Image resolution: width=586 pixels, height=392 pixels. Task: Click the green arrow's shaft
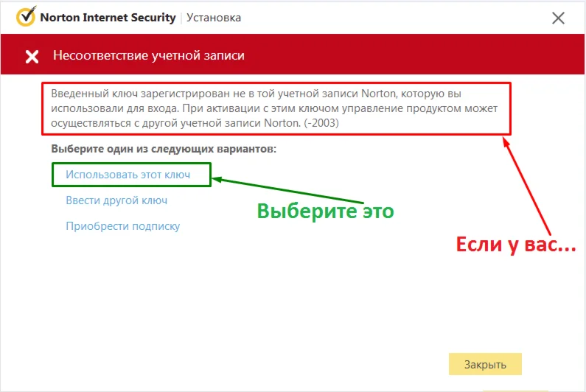[x=295, y=190]
